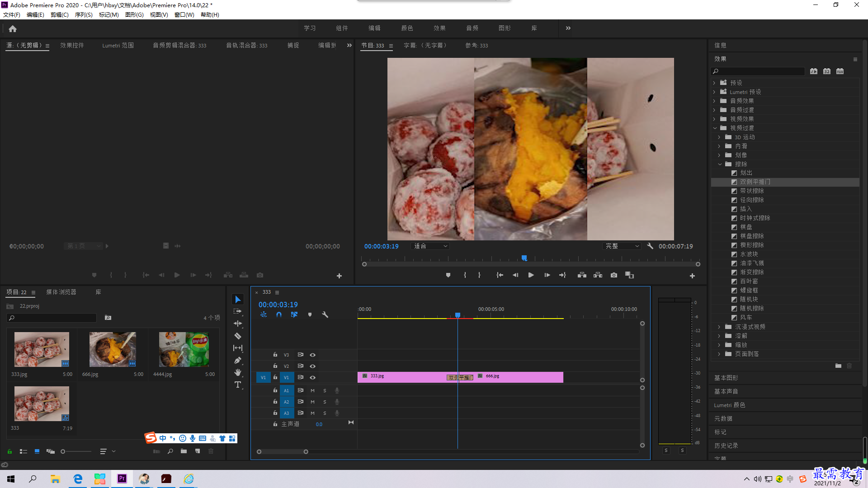
Task: Open the 历史记录 panel
Action: [x=726, y=446]
